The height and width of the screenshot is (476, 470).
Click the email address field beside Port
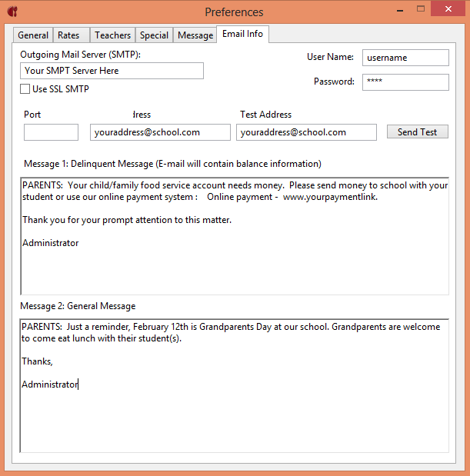click(160, 132)
